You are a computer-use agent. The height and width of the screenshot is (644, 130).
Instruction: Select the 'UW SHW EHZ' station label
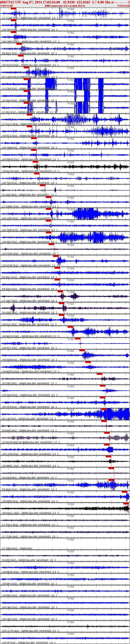pos(10,395)
